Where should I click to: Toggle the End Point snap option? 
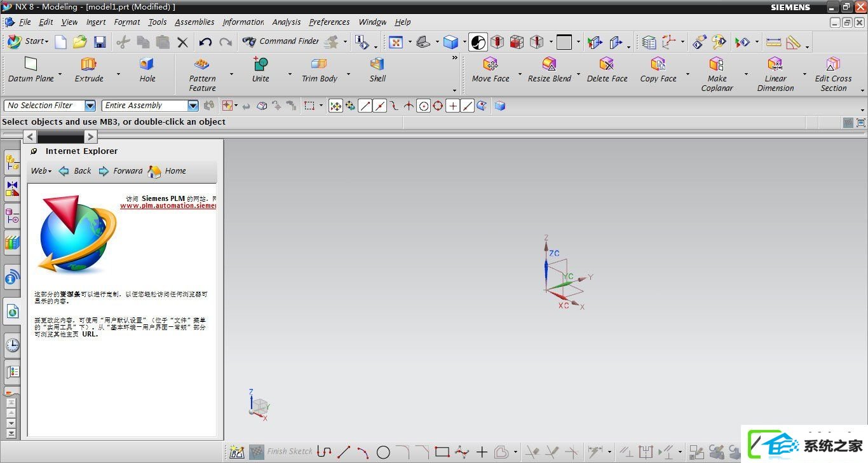365,106
